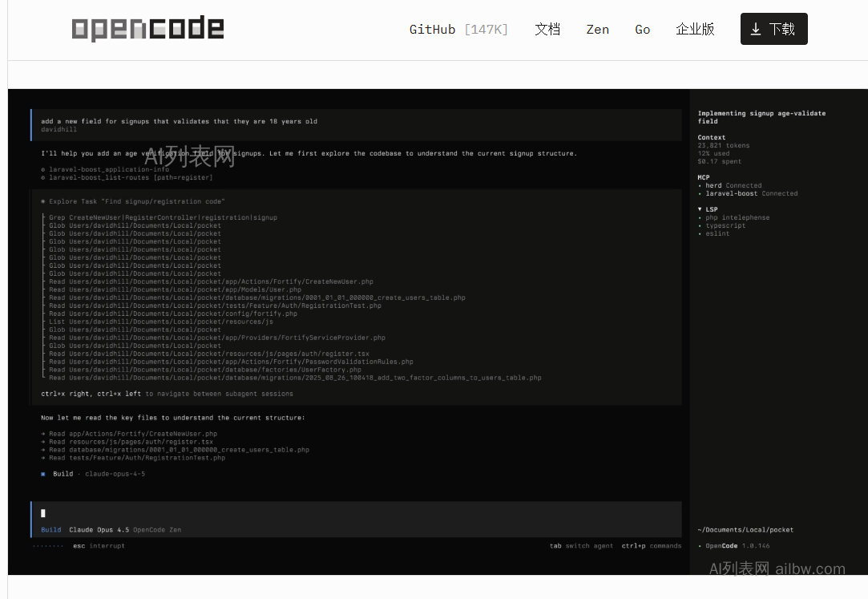Click 'Build · claude-opus-4-5' status line
Screen dimensions: 868x599
tap(93, 474)
